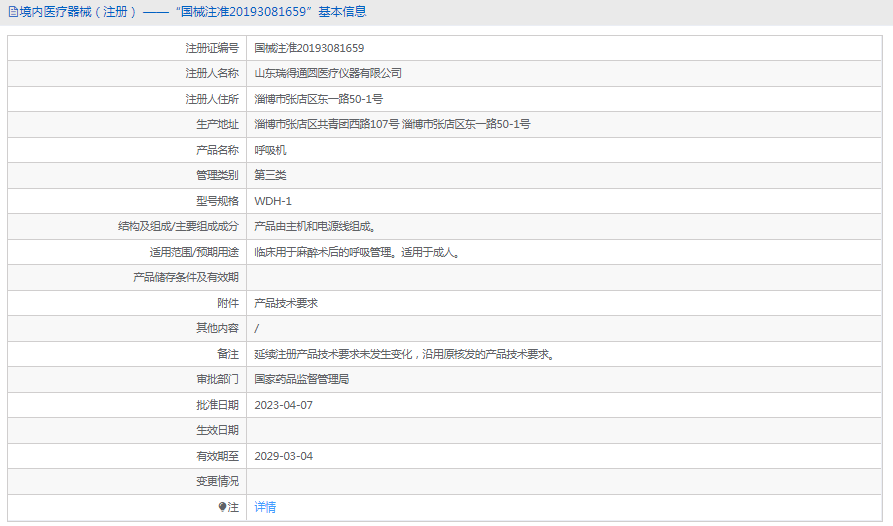Click registrant name 山东瑞得通圆医疗仪器有限公司
Image resolution: width=893 pixels, height=526 pixels.
pos(328,73)
